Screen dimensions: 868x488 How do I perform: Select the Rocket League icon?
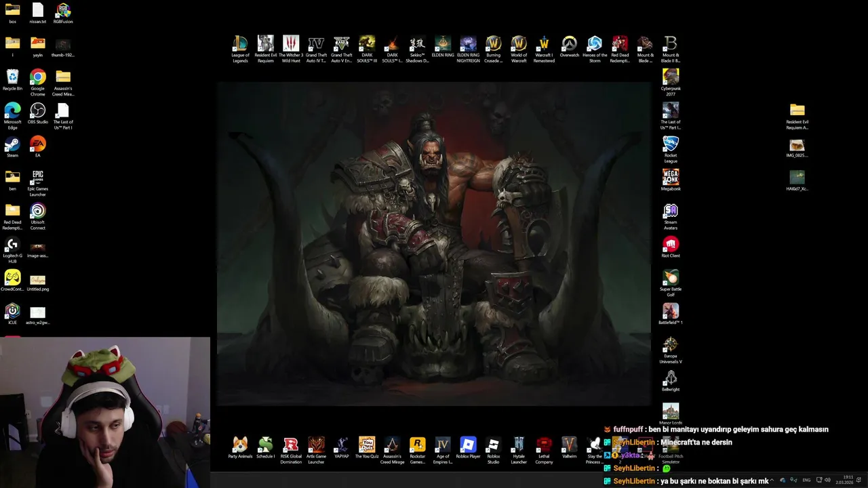click(671, 149)
